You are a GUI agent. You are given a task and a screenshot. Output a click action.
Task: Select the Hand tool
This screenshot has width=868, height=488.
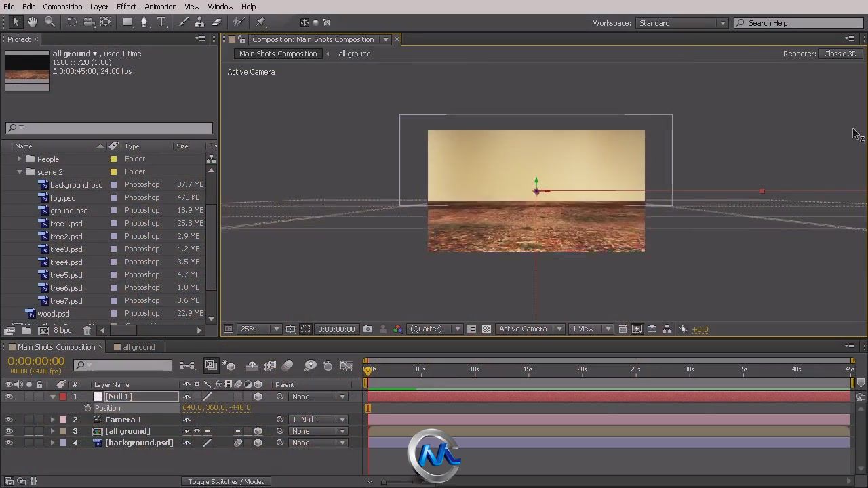tap(33, 22)
